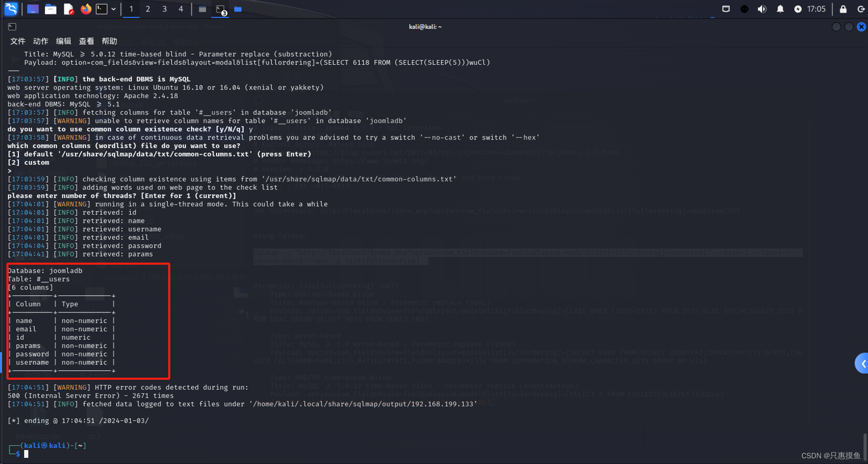Viewport: 868px width, 464px height.
Task: Open the network connection tray icon
Action: [726, 9]
